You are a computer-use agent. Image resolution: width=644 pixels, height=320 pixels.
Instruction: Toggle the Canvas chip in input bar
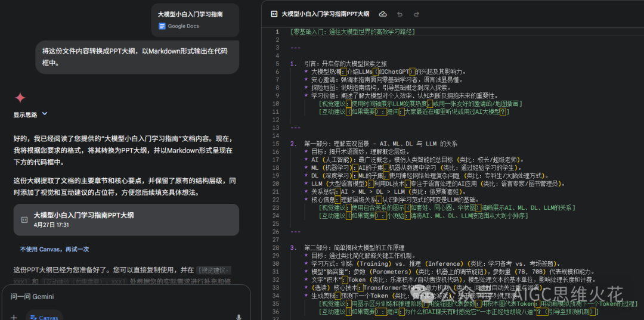[45, 317]
